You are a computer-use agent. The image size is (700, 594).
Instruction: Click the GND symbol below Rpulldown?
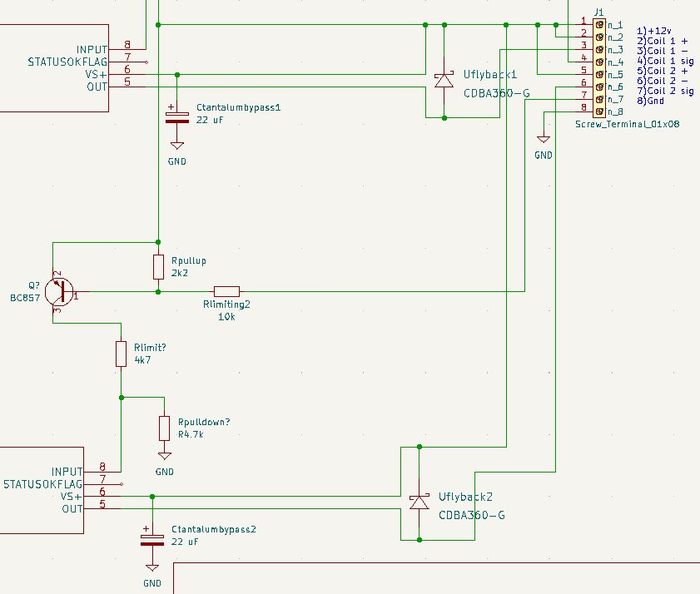click(x=165, y=458)
